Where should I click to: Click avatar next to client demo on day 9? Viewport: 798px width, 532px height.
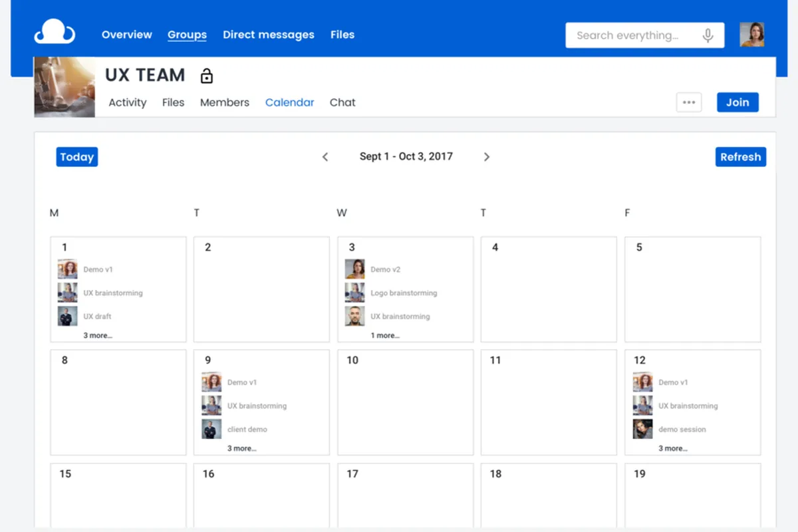[x=211, y=429]
